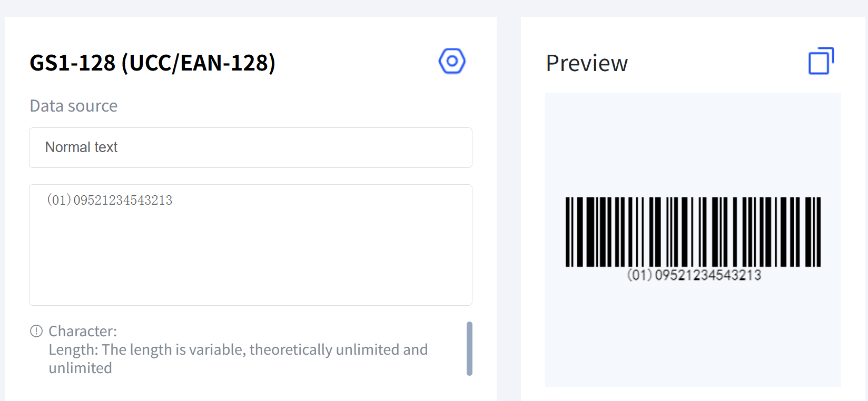The height and width of the screenshot is (401, 868).
Task: Click the Preview heading
Action: tap(587, 64)
